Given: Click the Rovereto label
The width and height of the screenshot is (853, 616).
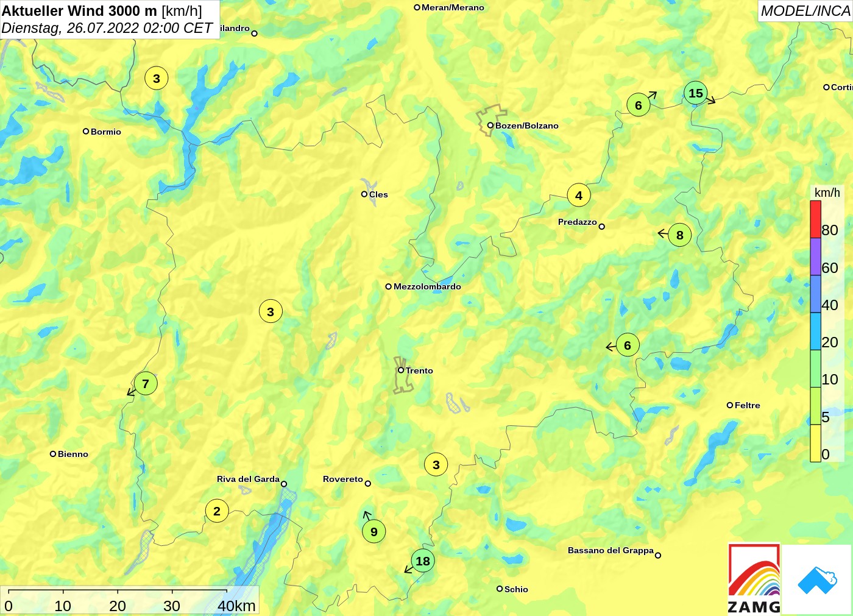Looking at the screenshot, I should 343,479.
